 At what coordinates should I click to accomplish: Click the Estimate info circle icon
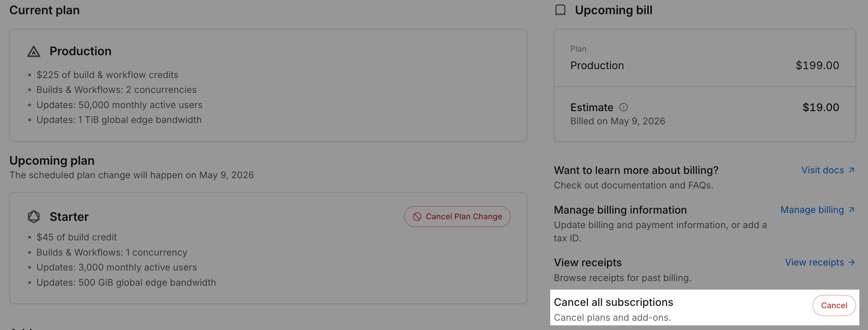point(623,107)
